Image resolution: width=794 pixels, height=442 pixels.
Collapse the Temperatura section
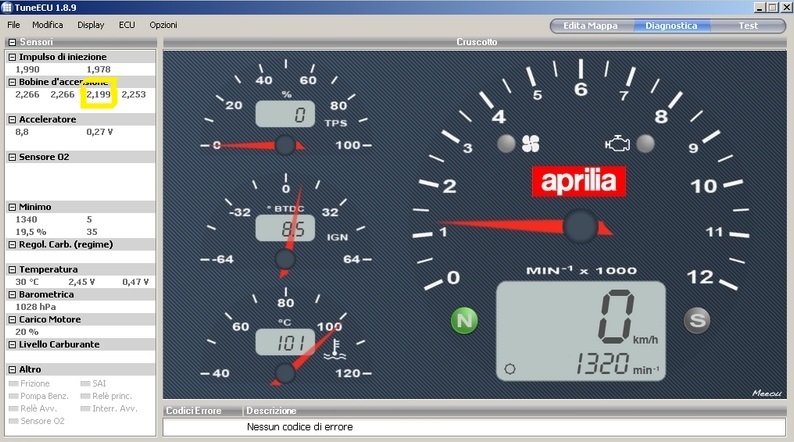point(12,269)
